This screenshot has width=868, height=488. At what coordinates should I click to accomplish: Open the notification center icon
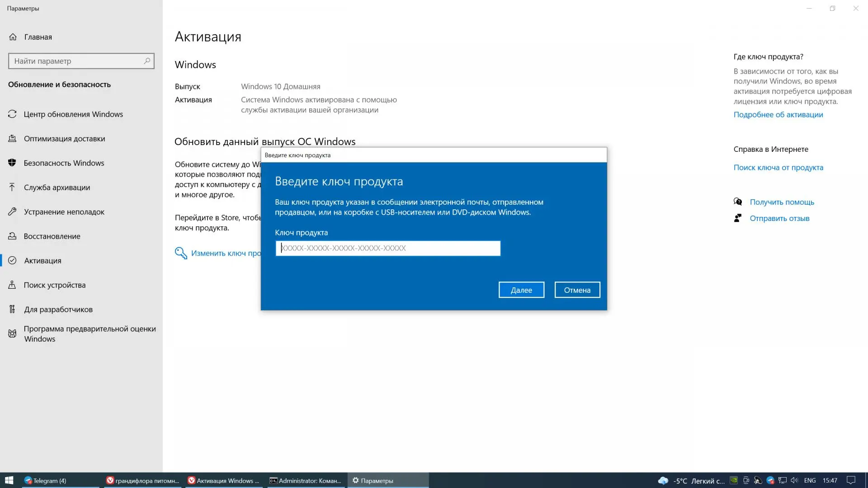(851, 480)
